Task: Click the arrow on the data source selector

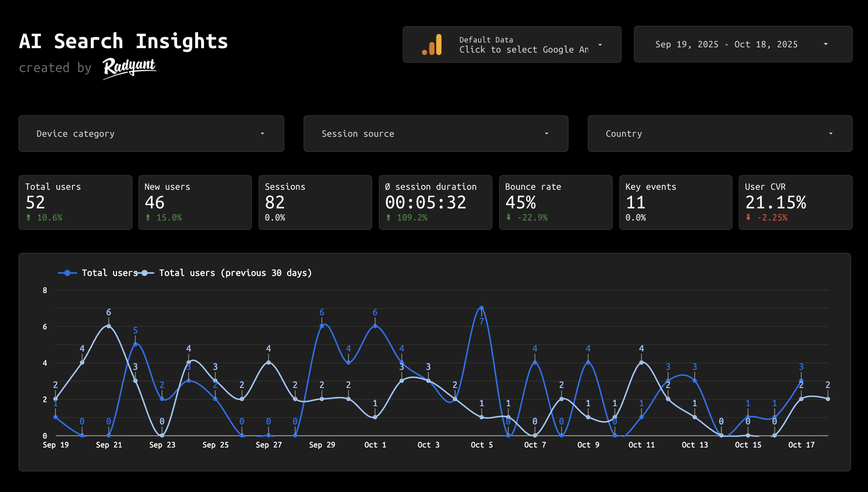Action: pos(600,45)
